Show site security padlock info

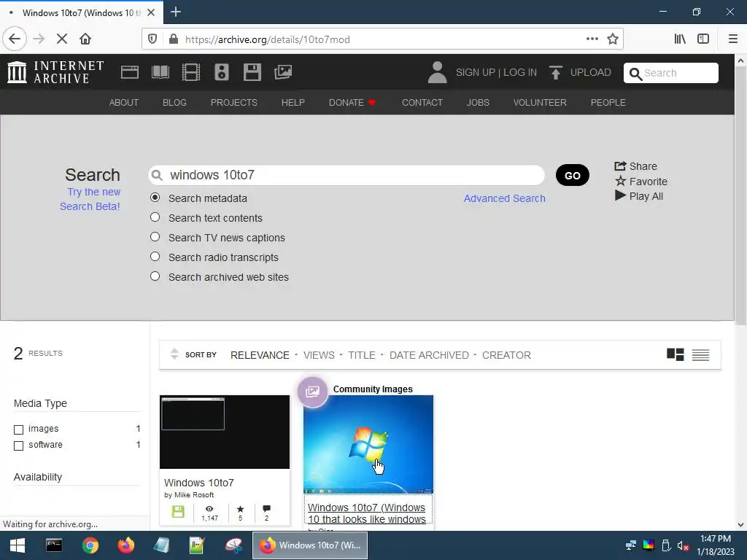tap(174, 39)
